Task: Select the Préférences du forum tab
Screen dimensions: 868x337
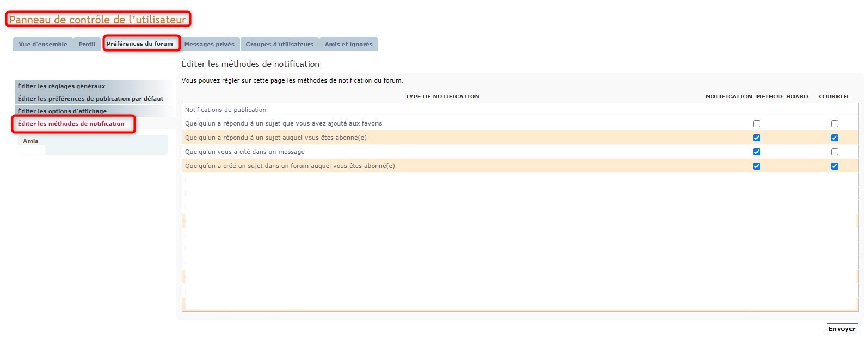Action: pyautogui.click(x=140, y=44)
